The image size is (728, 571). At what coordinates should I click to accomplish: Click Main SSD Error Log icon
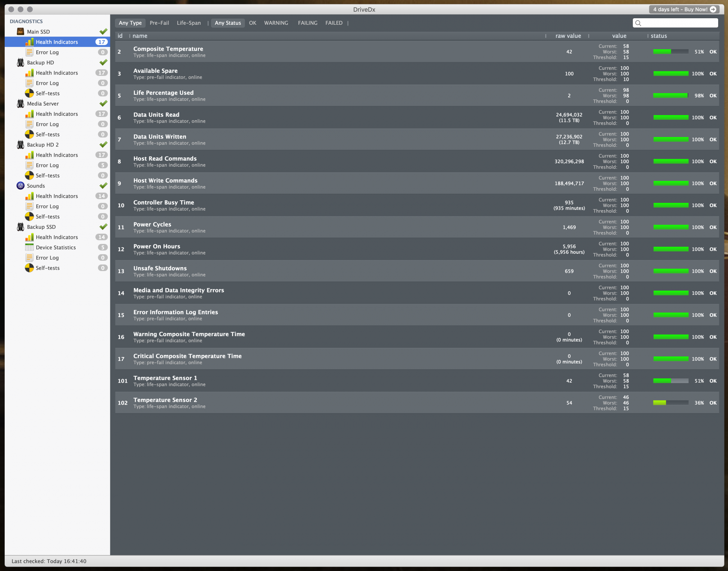pos(29,52)
